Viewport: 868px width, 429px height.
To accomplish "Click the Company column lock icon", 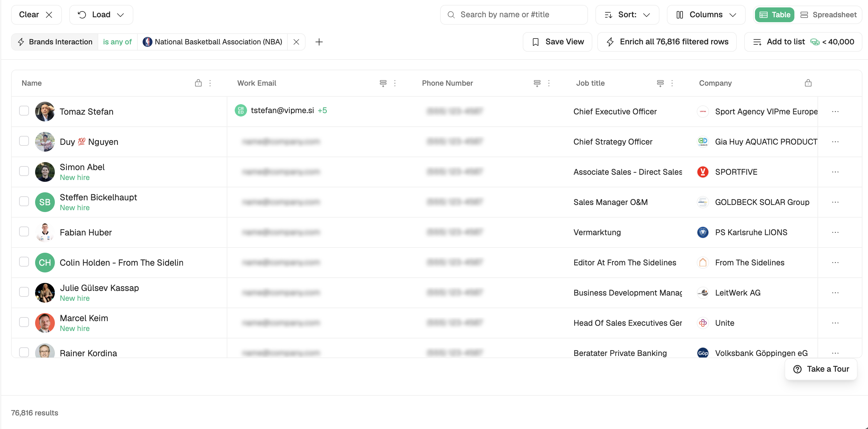I will tap(808, 83).
